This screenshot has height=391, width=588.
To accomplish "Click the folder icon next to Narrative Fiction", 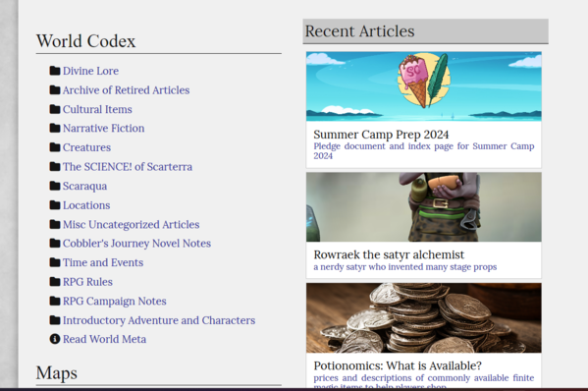I will (55, 128).
